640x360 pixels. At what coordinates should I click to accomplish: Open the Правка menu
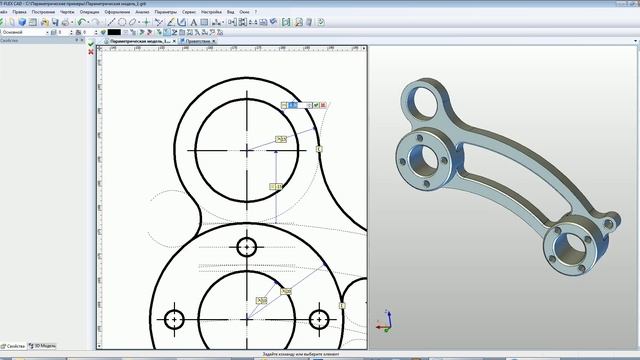(19, 12)
